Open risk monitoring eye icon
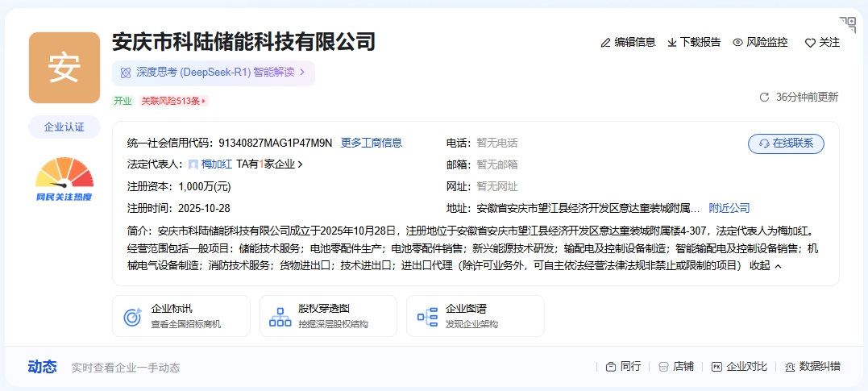 point(737,43)
